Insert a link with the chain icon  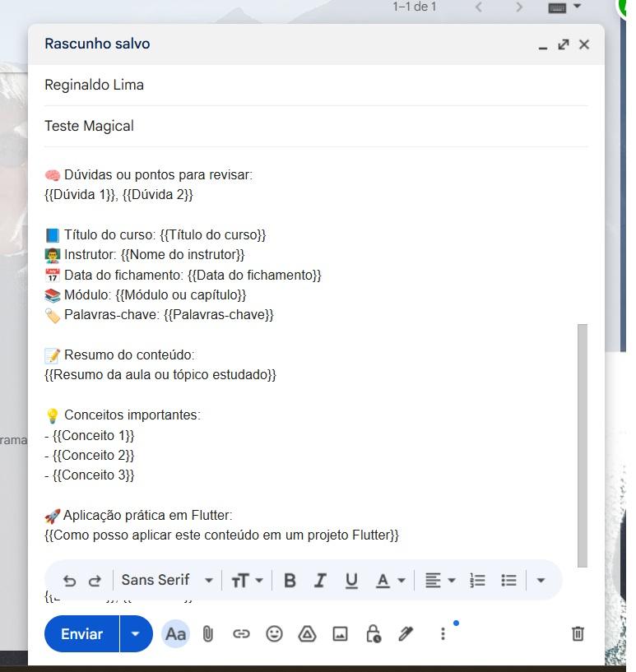point(241,634)
